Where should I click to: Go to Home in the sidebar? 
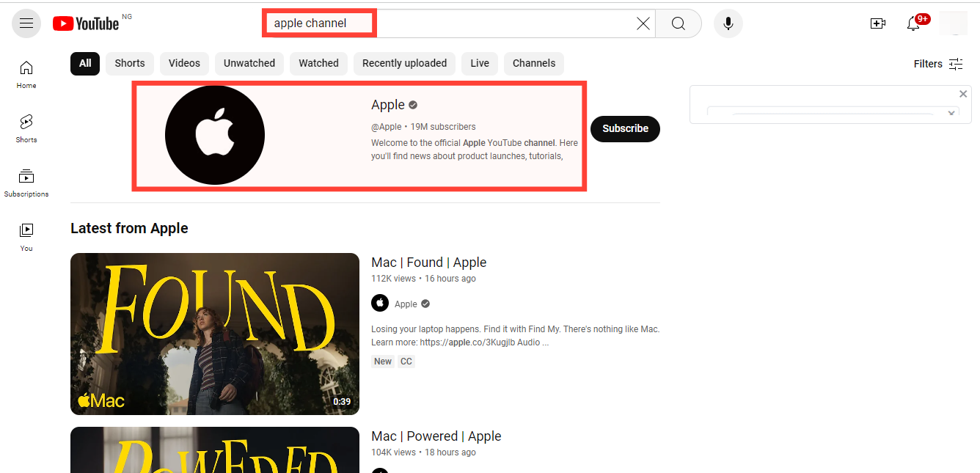26,75
